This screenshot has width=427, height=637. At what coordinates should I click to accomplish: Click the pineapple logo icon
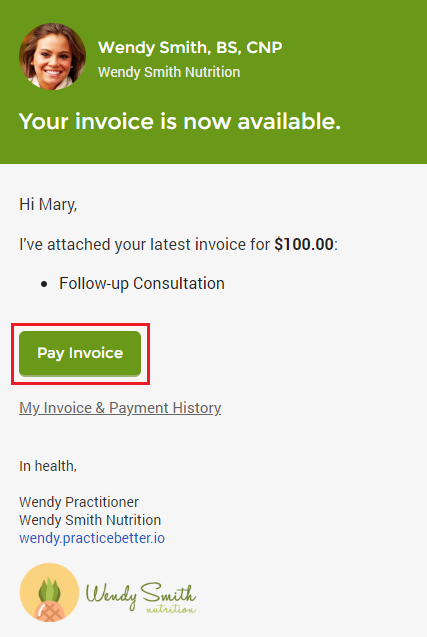pyautogui.click(x=49, y=592)
